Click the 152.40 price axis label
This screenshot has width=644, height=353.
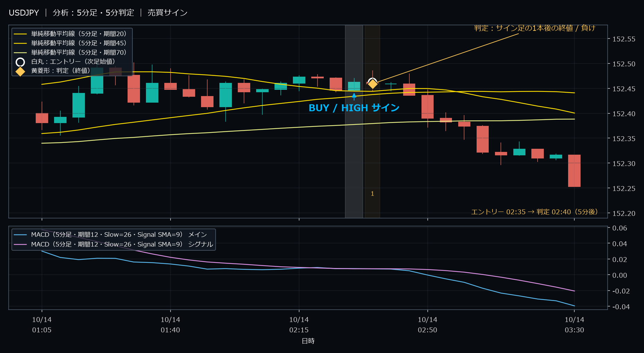pyautogui.click(x=624, y=114)
